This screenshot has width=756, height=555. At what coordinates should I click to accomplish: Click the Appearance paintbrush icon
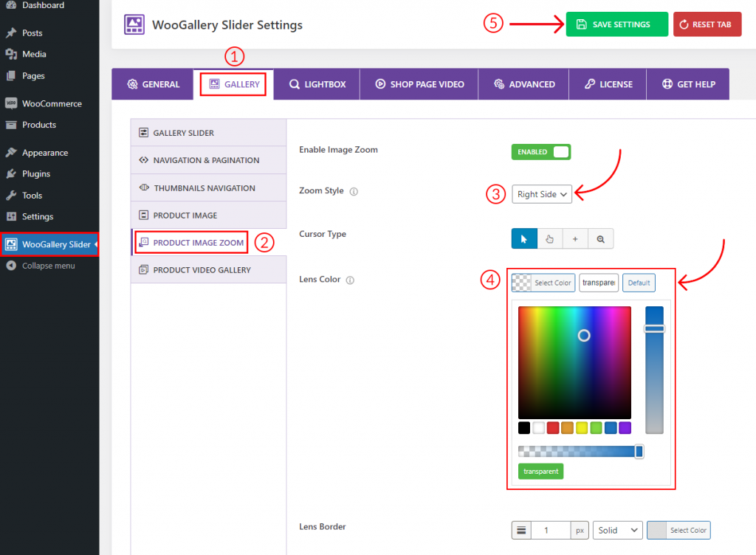pos(11,153)
